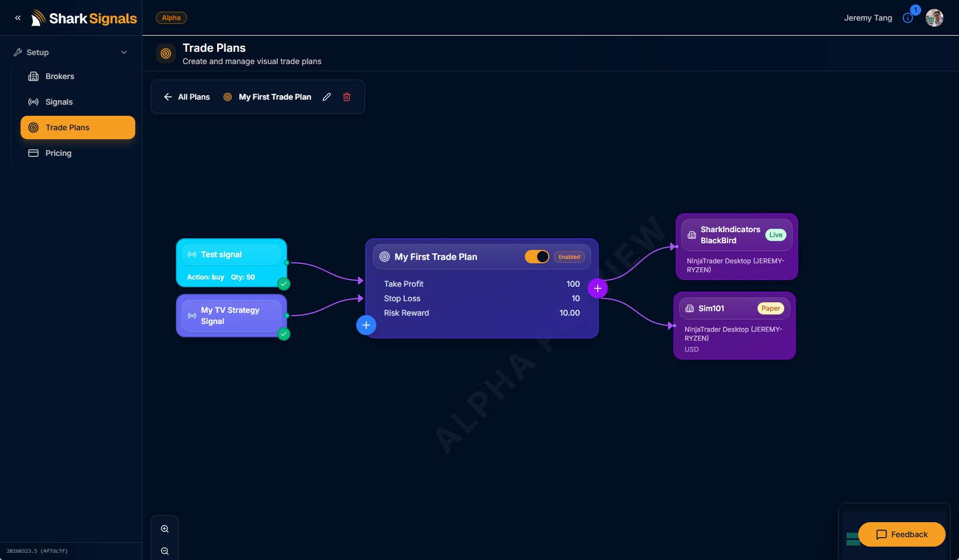959x560 pixels.
Task: Toggle the My First Trade Plan enabled switch
Action: tap(537, 257)
